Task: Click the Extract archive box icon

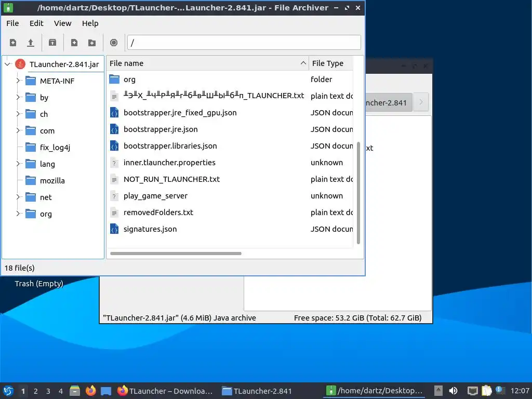Action: coord(52,43)
